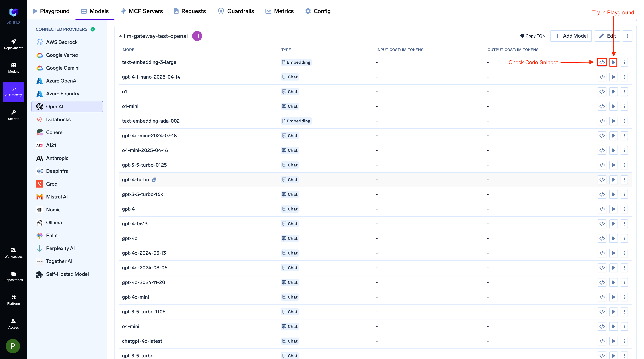The width and height of the screenshot is (644, 359).
Task: Open the Secrets section
Action: tap(13, 115)
